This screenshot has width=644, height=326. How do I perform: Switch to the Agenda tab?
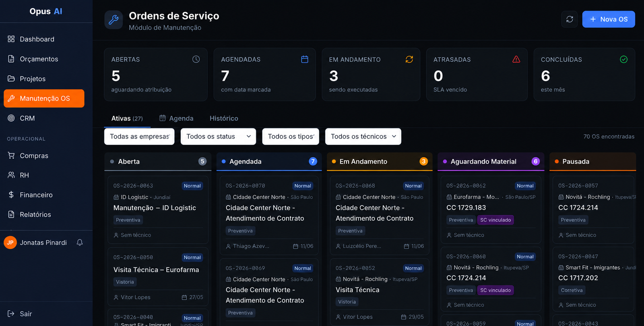tap(176, 118)
